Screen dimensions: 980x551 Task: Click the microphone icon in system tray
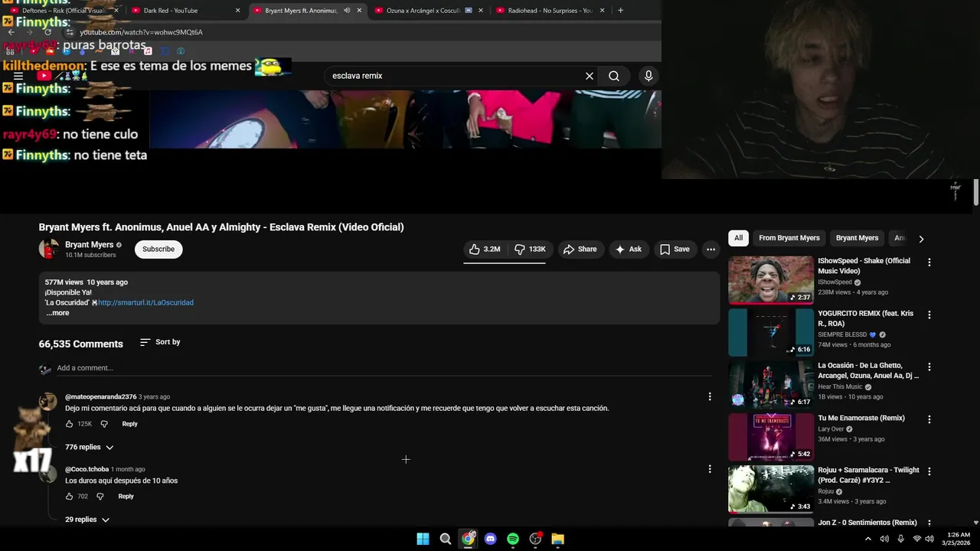(x=900, y=539)
